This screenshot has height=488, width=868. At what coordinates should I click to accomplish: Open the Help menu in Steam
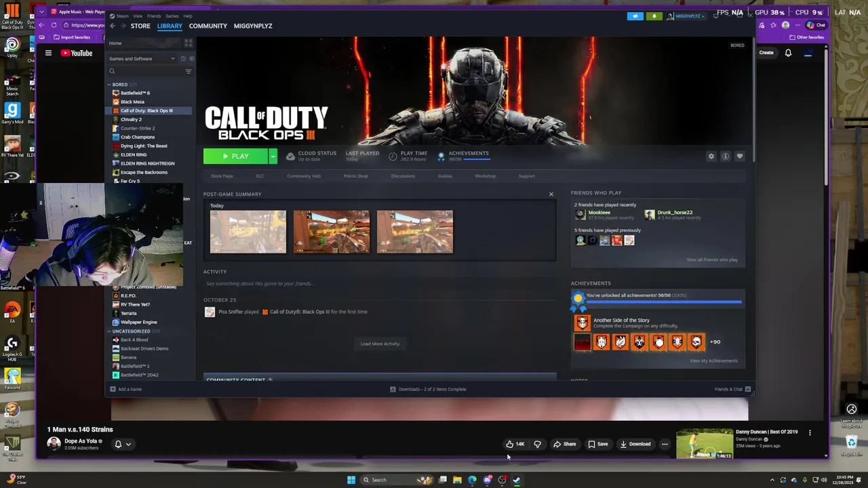(x=188, y=16)
